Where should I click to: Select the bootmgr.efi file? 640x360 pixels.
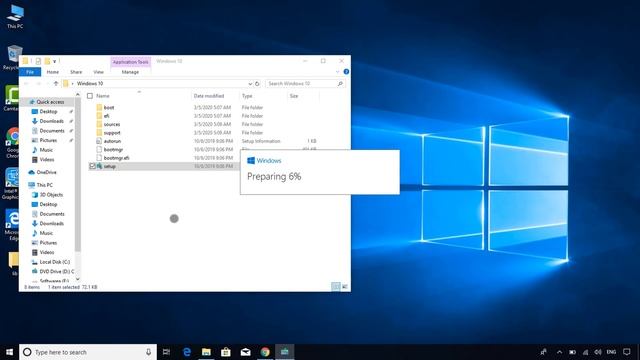[x=116, y=158]
